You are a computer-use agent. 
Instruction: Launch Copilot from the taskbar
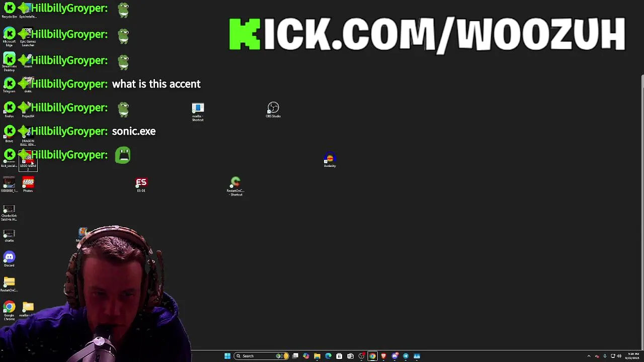coord(306,356)
